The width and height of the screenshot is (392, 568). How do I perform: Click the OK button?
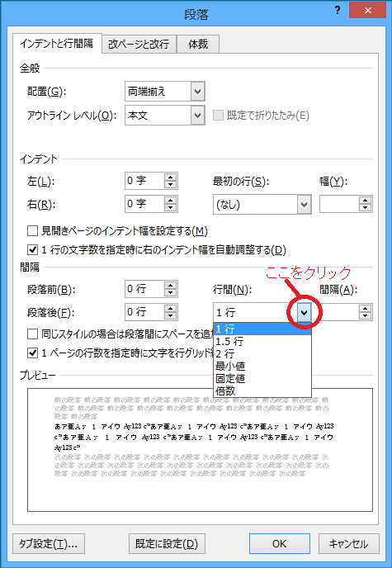coord(279,543)
